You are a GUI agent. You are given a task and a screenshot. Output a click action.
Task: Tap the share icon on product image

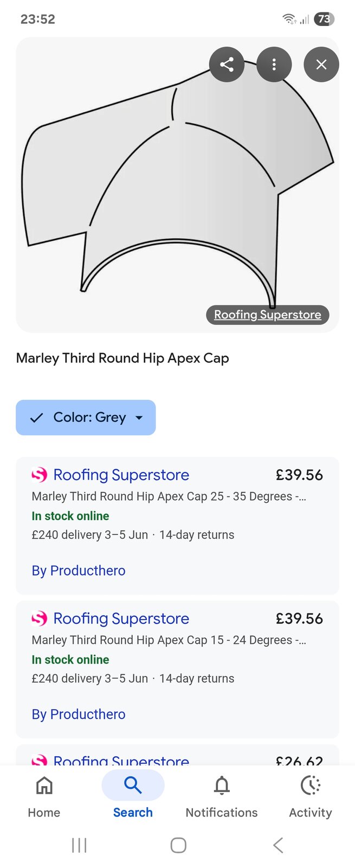227,65
